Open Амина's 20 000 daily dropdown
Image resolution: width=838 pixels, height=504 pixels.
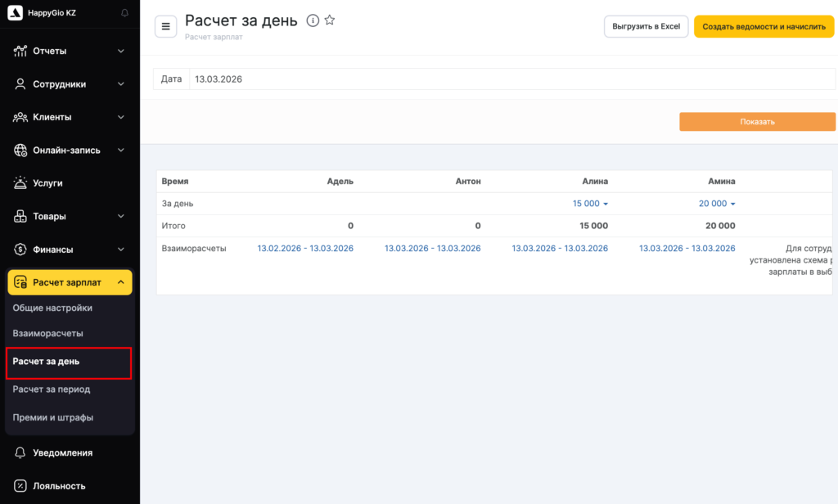[717, 204]
